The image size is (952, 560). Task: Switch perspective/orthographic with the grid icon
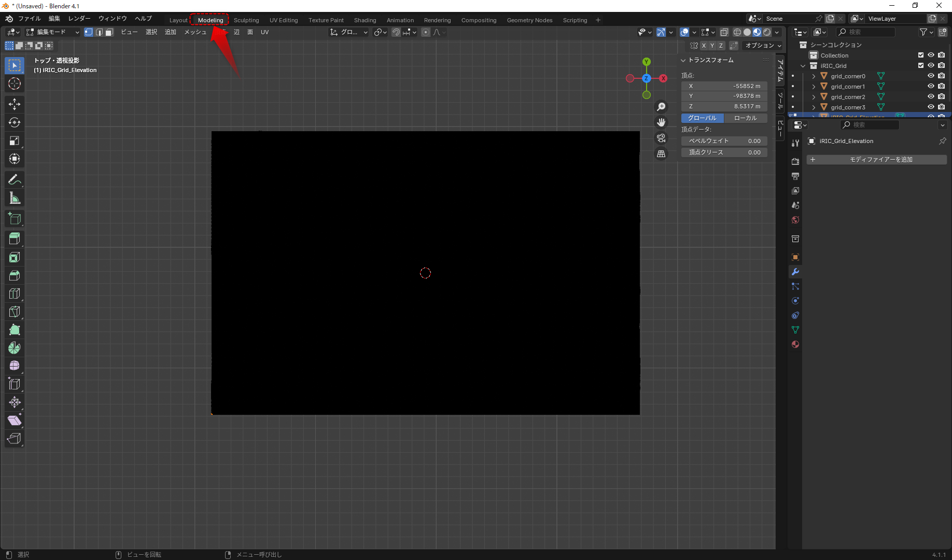pos(661,153)
